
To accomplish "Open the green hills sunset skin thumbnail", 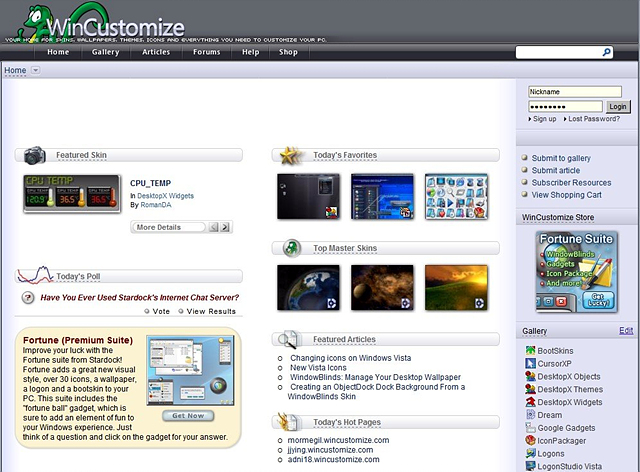I will coord(456,287).
